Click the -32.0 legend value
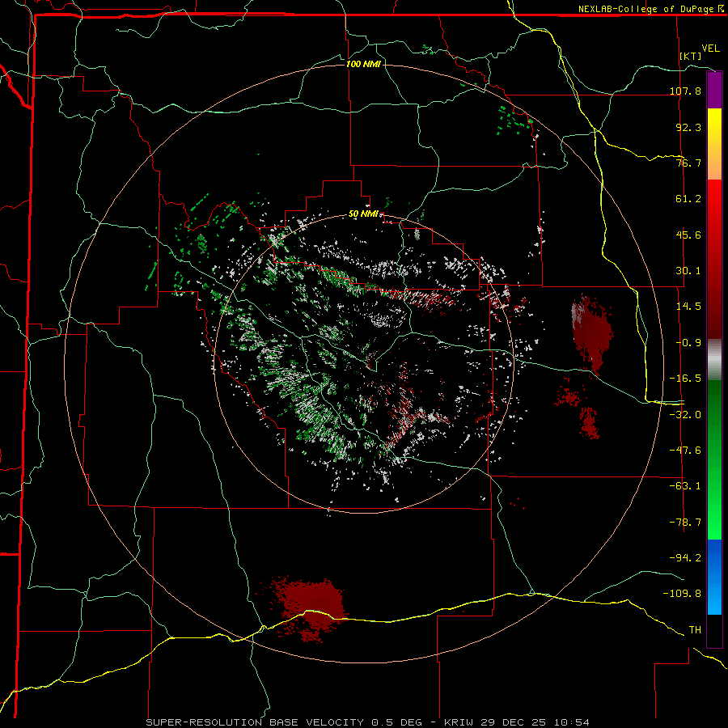 tap(685, 415)
